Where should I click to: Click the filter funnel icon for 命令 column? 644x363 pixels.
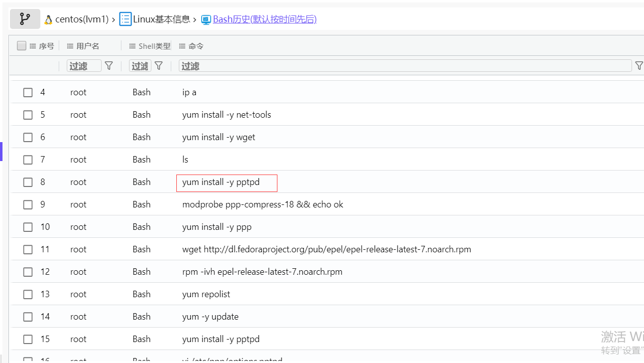(639, 65)
